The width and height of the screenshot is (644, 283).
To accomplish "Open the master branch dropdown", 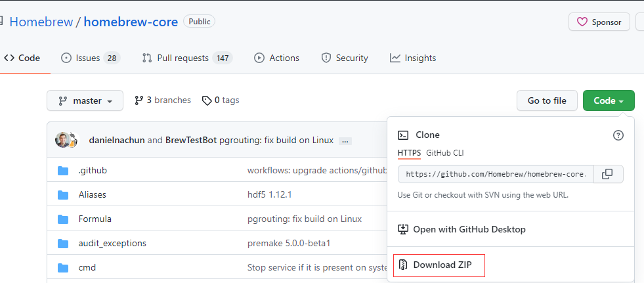I will click(85, 100).
